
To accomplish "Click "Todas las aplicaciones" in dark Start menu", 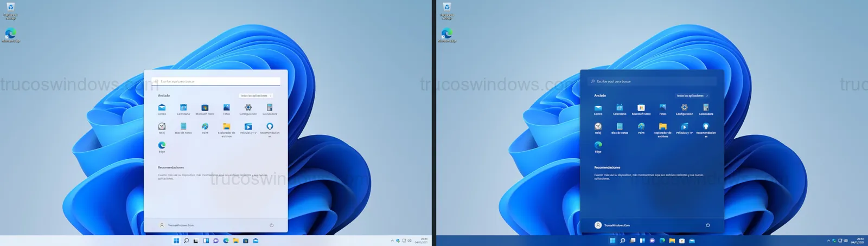I will [692, 96].
